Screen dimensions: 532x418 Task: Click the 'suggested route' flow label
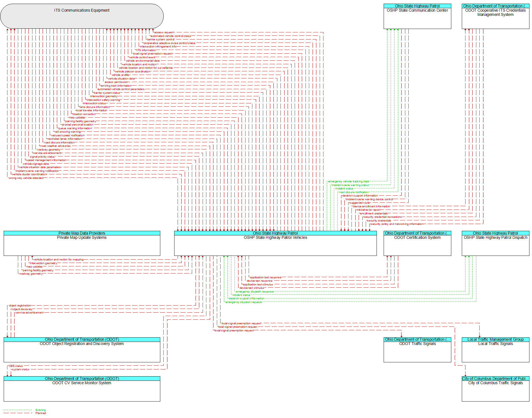coord(359,203)
